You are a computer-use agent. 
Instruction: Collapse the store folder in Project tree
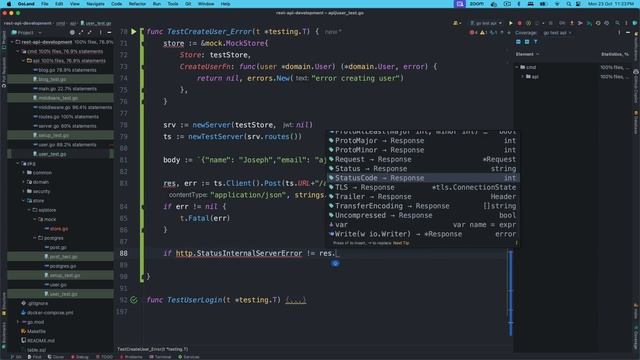tap(24, 201)
